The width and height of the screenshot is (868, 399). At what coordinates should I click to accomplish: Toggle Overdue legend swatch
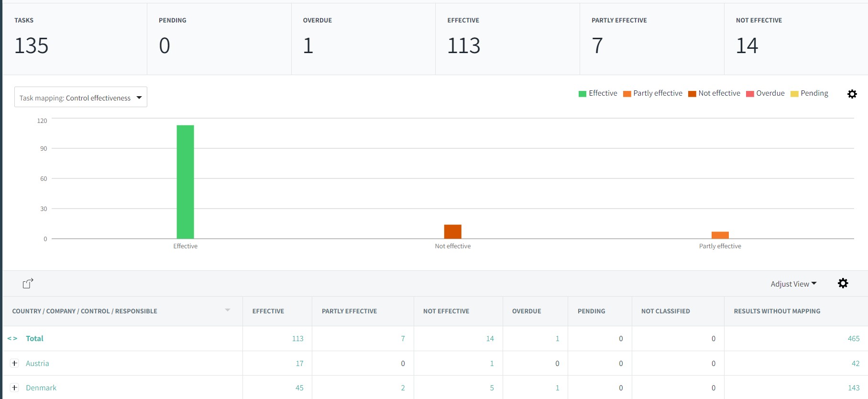point(750,94)
